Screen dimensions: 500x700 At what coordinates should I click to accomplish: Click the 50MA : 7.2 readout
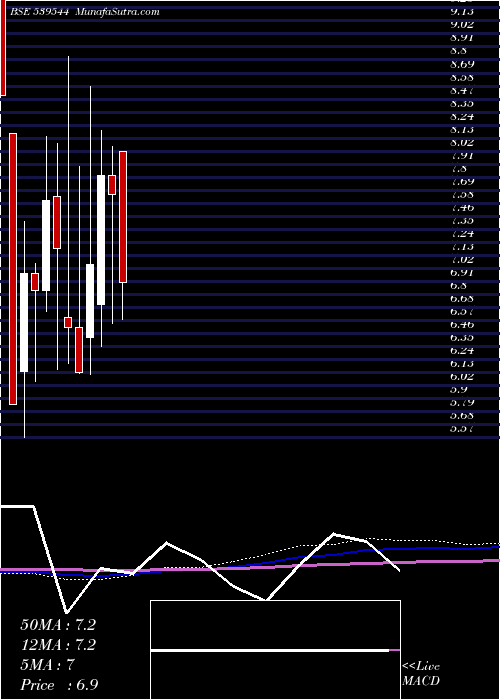[x=58, y=625]
